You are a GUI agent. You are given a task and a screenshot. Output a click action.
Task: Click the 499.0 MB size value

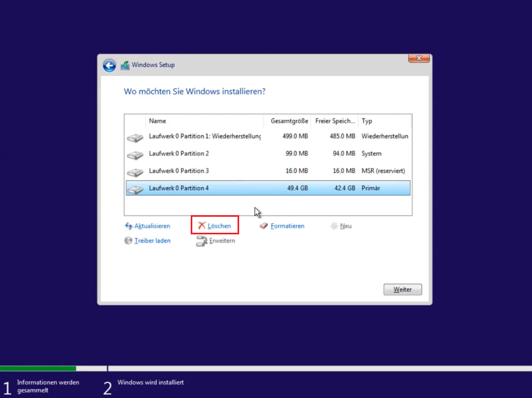tap(295, 136)
